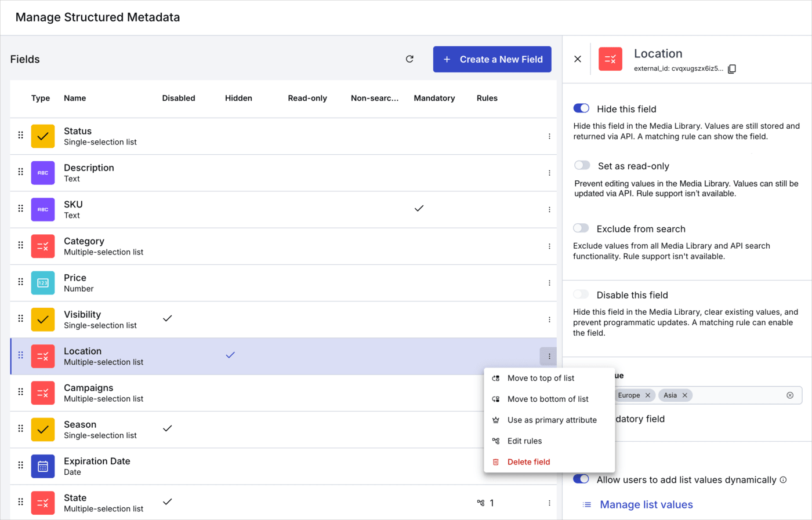Grab the Location row drag handle
Viewport: 812px width, 520px height.
coord(20,355)
